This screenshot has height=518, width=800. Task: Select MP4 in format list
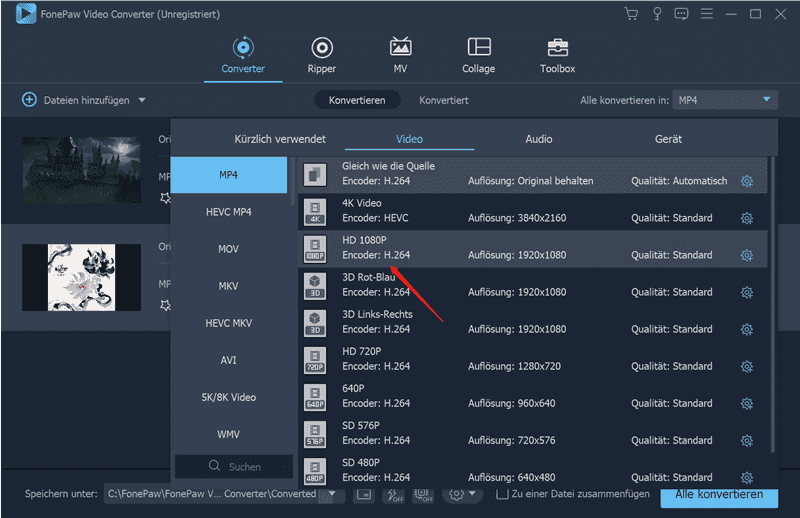[x=229, y=175]
